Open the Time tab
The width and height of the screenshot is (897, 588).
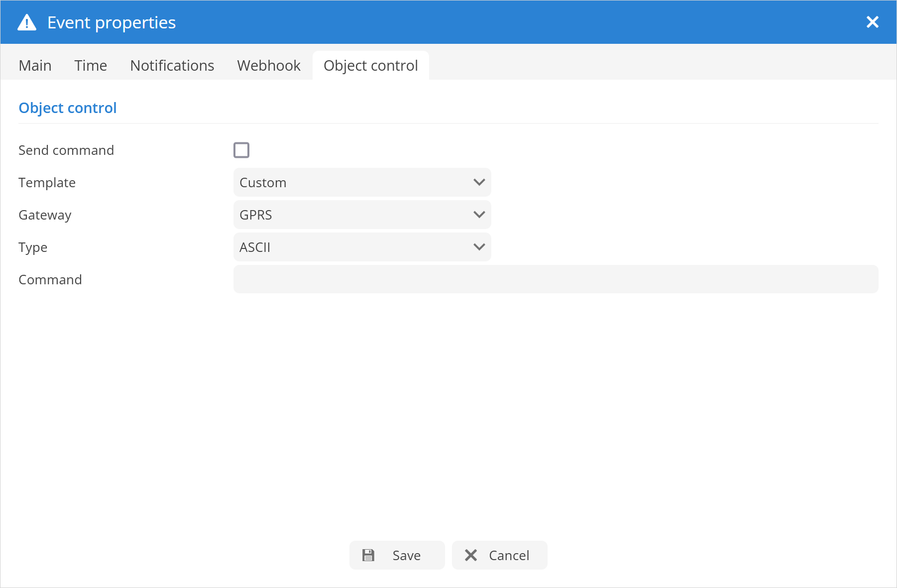pyautogui.click(x=91, y=66)
